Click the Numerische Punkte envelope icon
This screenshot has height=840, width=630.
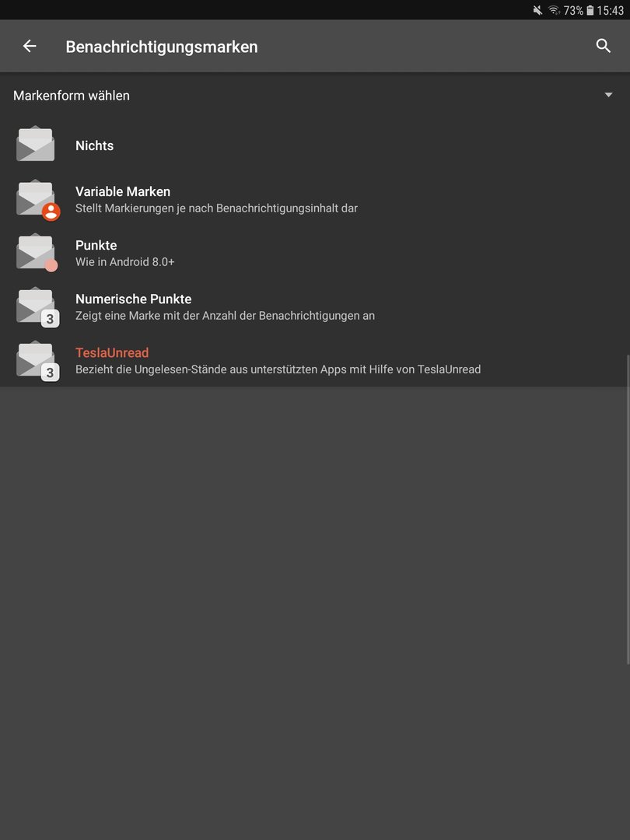click(37, 307)
